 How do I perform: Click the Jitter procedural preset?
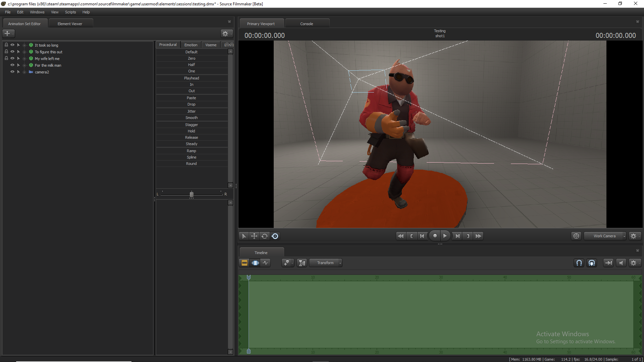point(192,111)
